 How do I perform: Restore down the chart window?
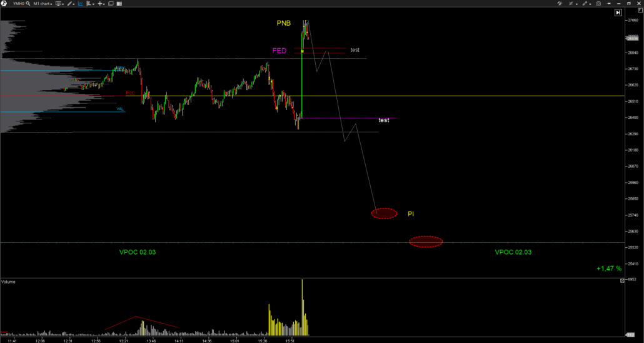[x=628, y=3]
